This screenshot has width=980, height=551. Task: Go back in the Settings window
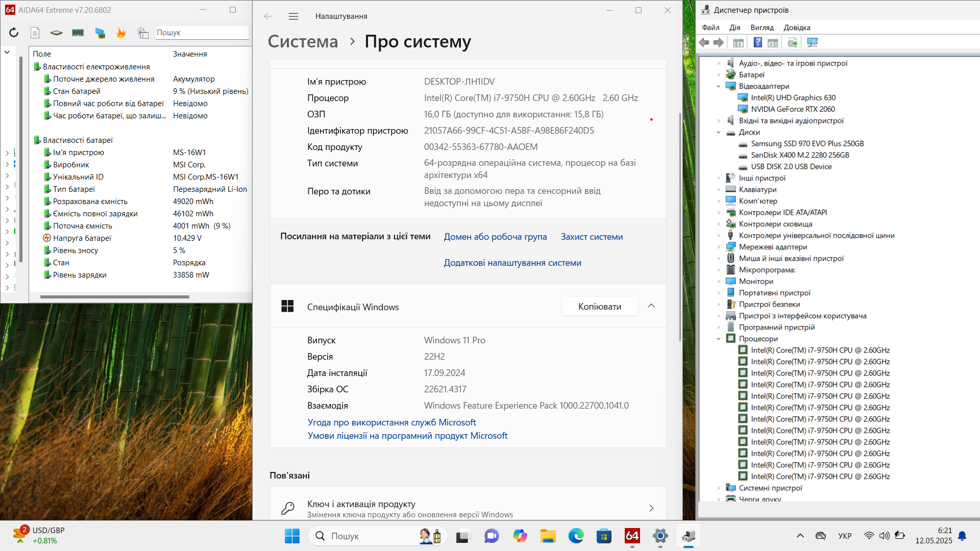tap(268, 16)
